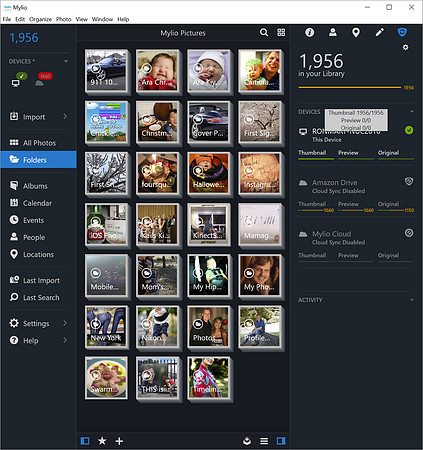Open the Location pin panel icon

356,32
